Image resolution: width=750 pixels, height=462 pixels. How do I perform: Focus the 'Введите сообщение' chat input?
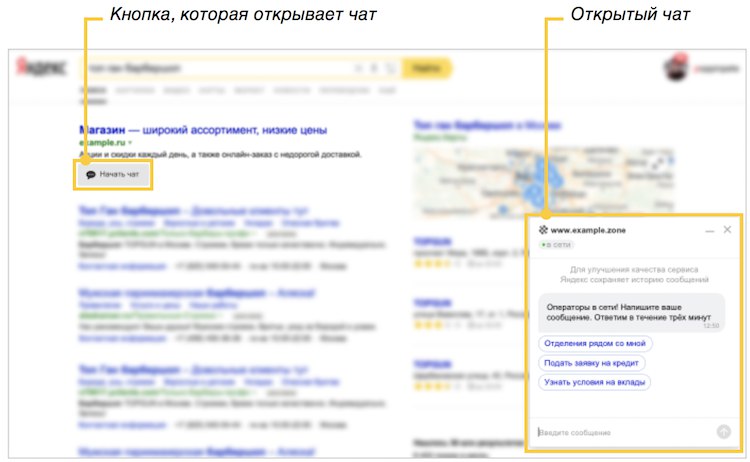[626, 432]
